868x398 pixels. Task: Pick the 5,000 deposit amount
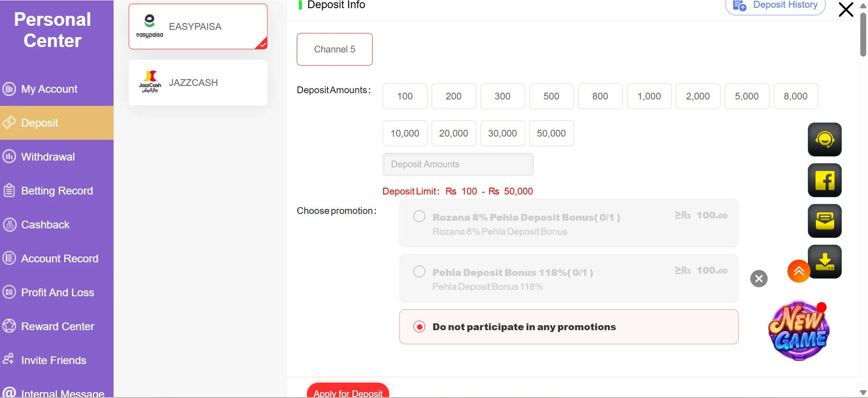click(x=746, y=96)
